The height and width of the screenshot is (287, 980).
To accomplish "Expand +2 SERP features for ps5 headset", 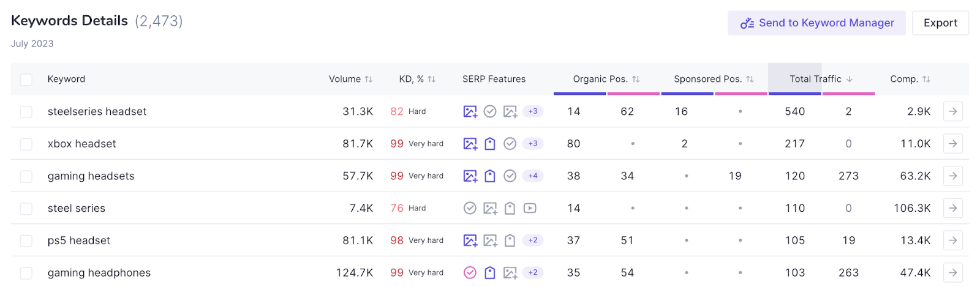I will pyautogui.click(x=533, y=240).
